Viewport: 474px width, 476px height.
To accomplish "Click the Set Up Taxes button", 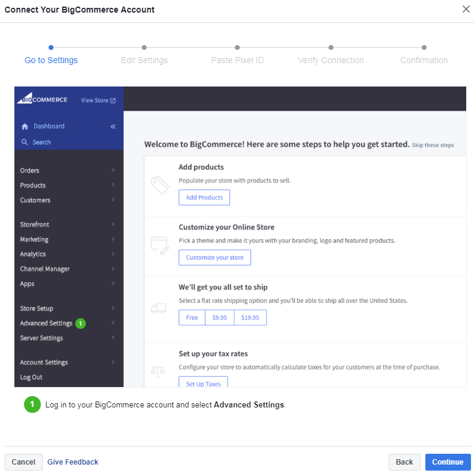I will click(203, 382).
